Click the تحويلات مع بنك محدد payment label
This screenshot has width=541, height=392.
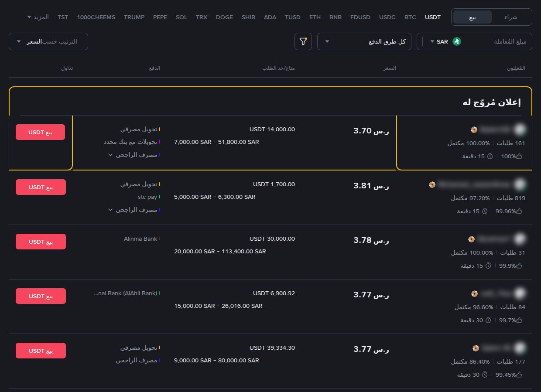tap(130, 142)
